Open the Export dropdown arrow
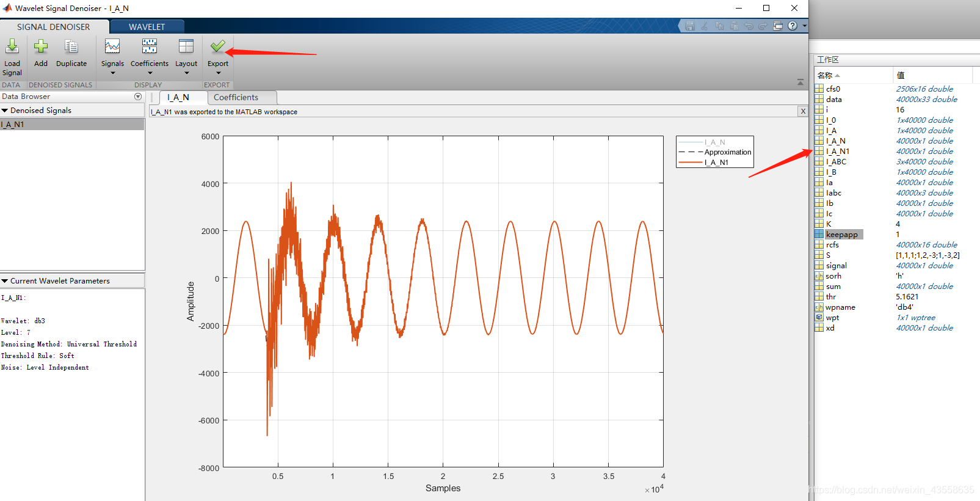Viewport: 980px width, 501px height. pos(218,73)
